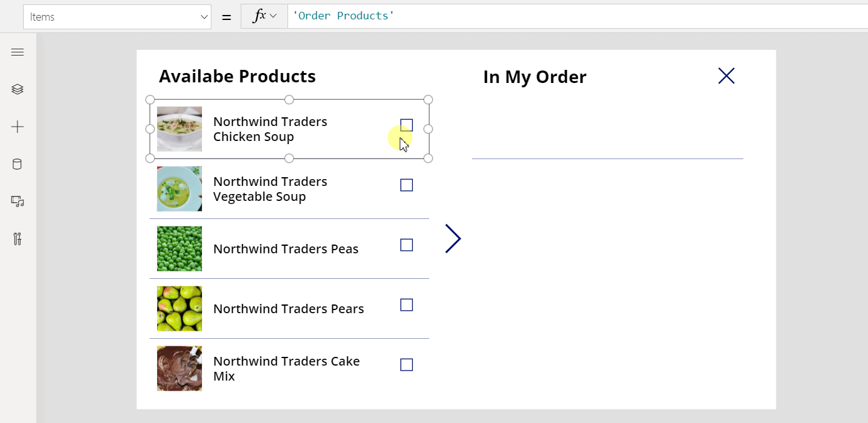Enable the Northwind Traders Pears checkbox
Viewport: 868px width, 423px height.
(407, 305)
